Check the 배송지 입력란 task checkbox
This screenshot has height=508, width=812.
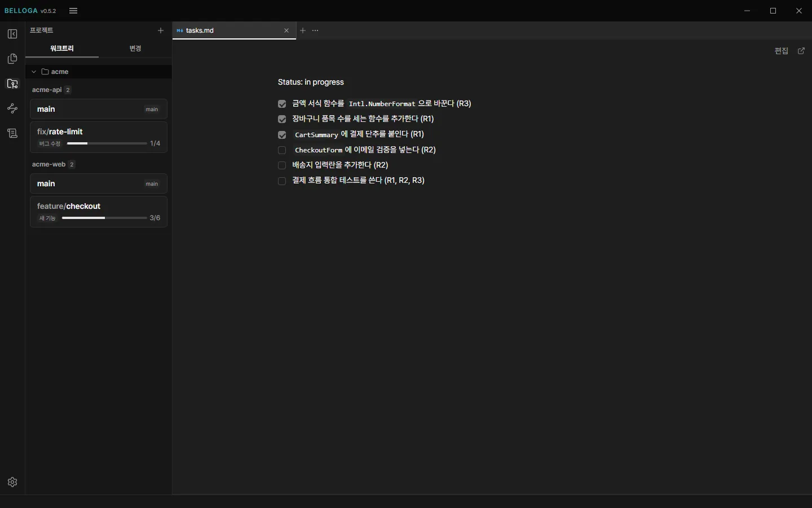tap(283, 165)
